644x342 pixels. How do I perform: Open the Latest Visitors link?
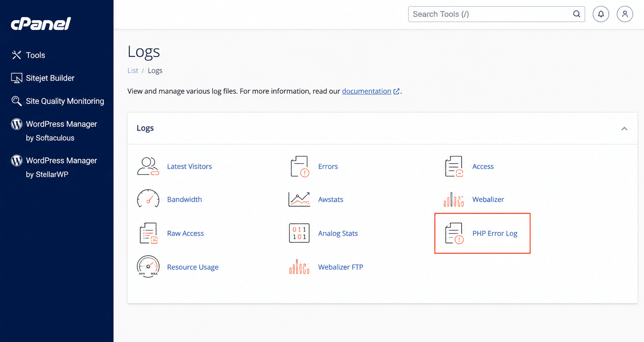189,167
